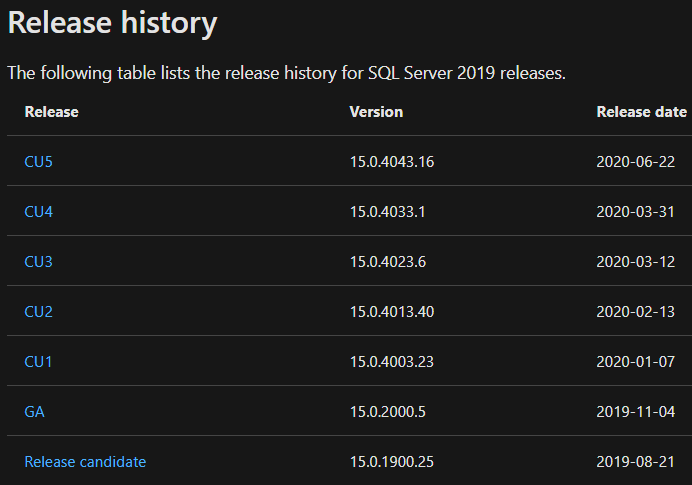Click release date 2020-06-22
692x485 pixels.
635,162
